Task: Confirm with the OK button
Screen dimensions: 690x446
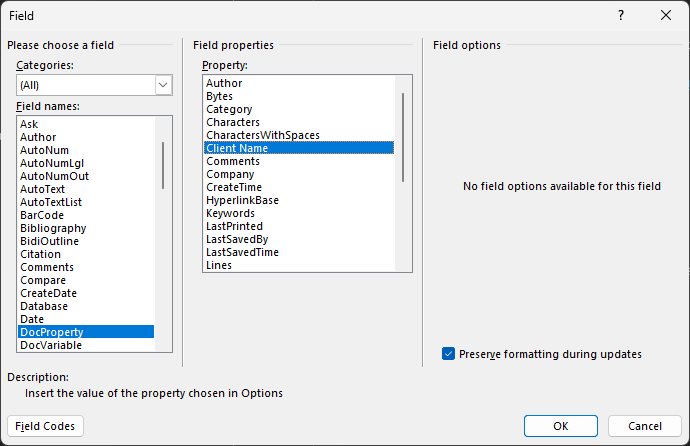Action: [561, 426]
